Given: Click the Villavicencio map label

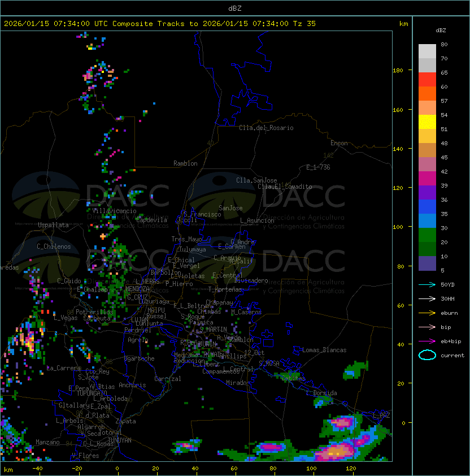Looking at the screenshot, I should pyautogui.click(x=114, y=211).
